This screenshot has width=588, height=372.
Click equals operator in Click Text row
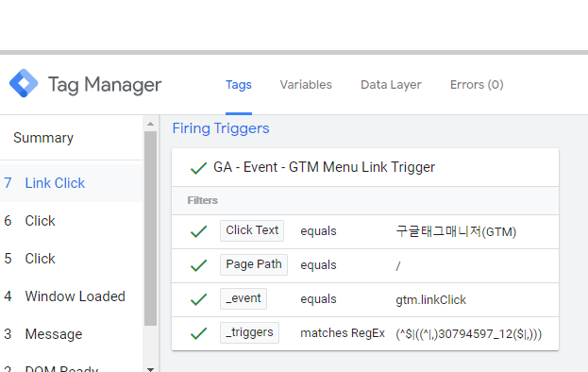click(318, 231)
